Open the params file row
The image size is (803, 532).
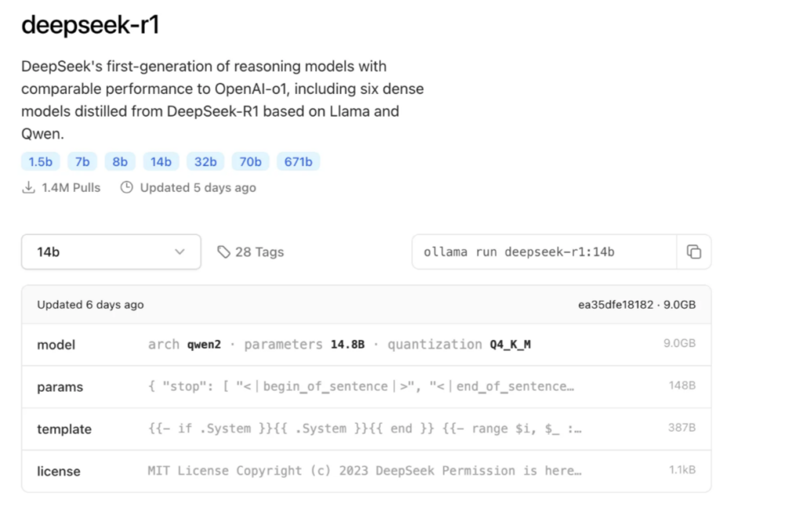[x=366, y=387]
